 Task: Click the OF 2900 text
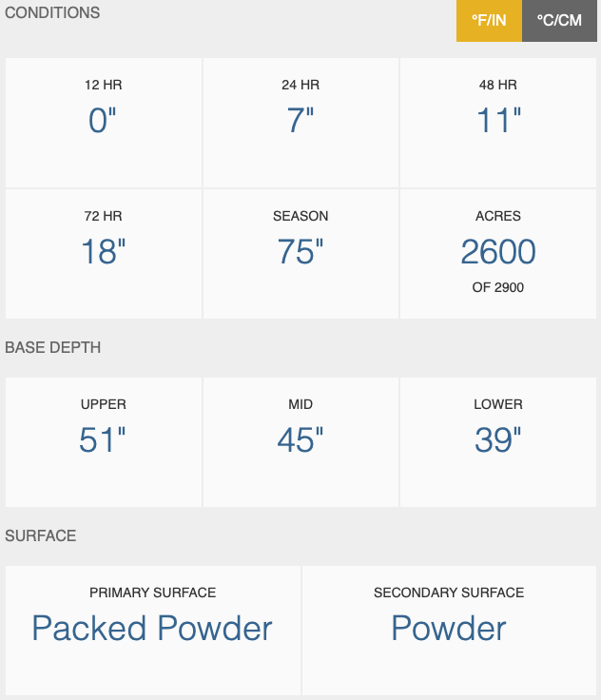[x=498, y=287]
